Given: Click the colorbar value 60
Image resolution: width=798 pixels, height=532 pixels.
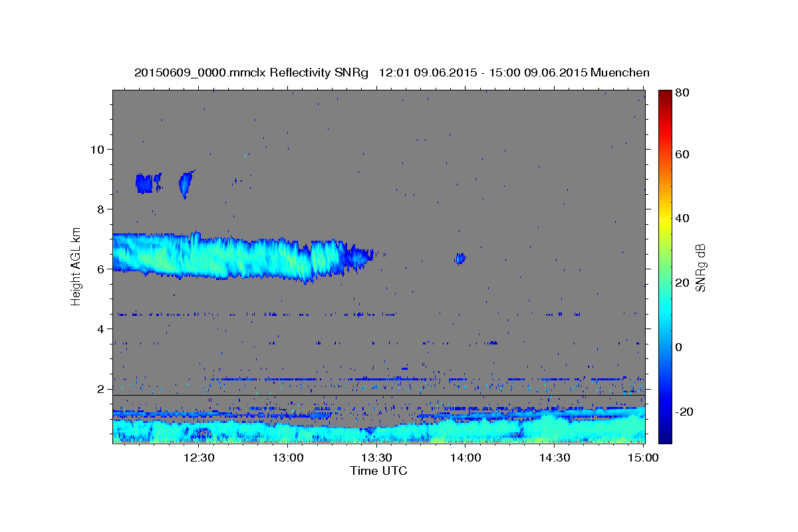Looking at the screenshot, I should pos(682,154).
